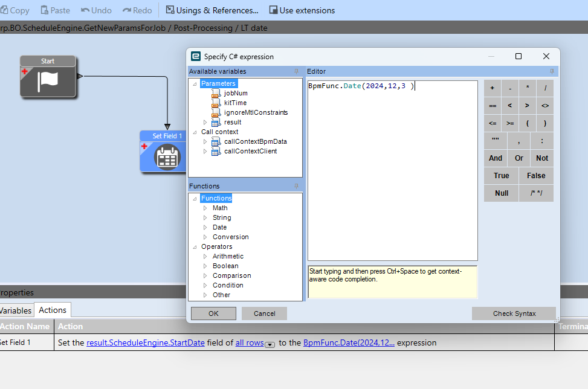Expand the Date functions
The image size is (588, 389).
[205, 227]
